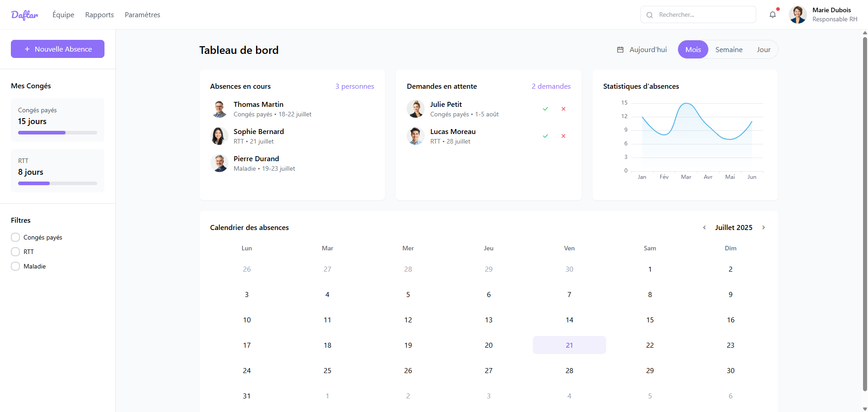Viewport: 868px width, 412px height.
Task: Select the Maladie filter
Action: (x=15, y=266)
